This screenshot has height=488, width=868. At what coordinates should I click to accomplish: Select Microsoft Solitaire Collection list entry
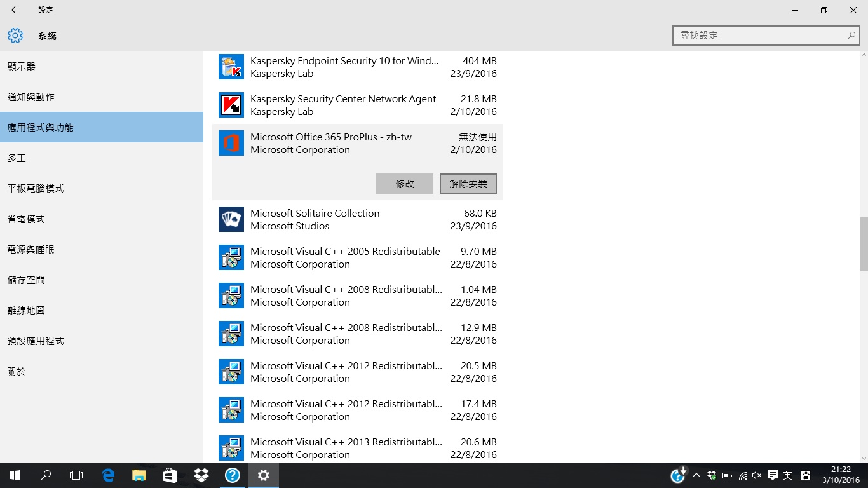point(357,219)
